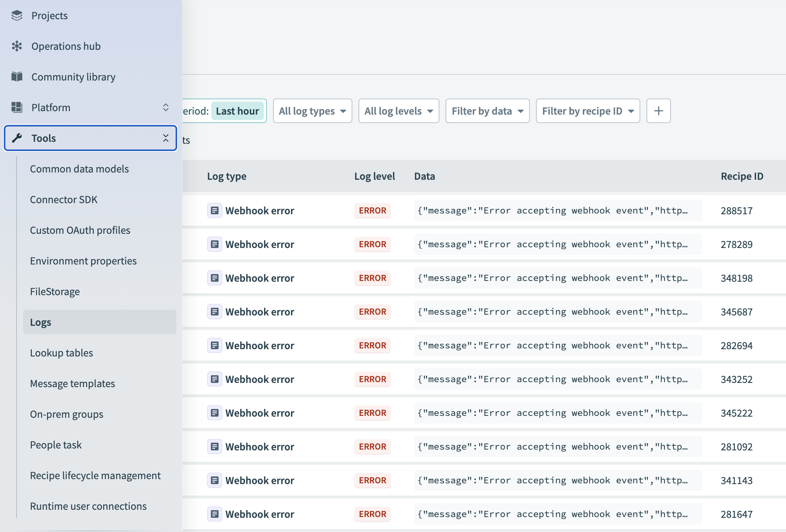This screenshot has width=786, height=532.
Task: Expand the Platform section chevron
Action: (x=166, y=107)
